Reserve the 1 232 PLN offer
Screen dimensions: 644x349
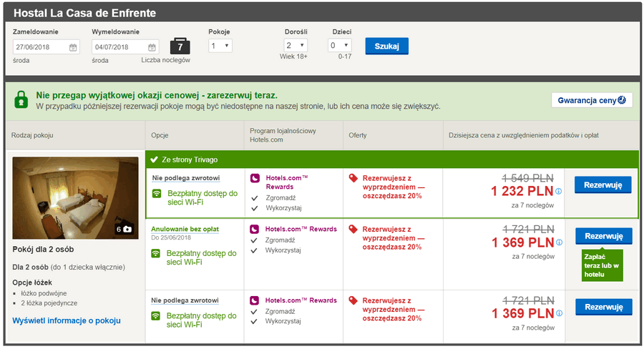[x=603, y=185]
